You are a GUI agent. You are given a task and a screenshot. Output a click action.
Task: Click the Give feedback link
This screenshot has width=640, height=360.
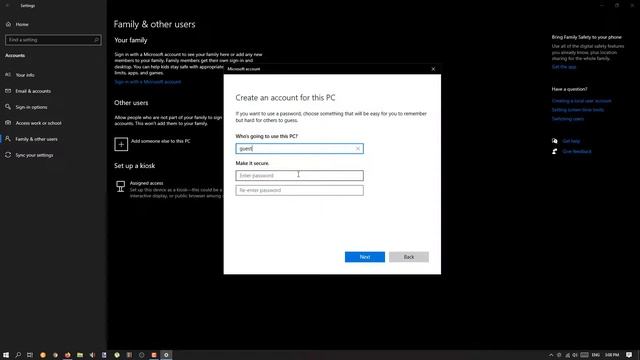point(577,151)
